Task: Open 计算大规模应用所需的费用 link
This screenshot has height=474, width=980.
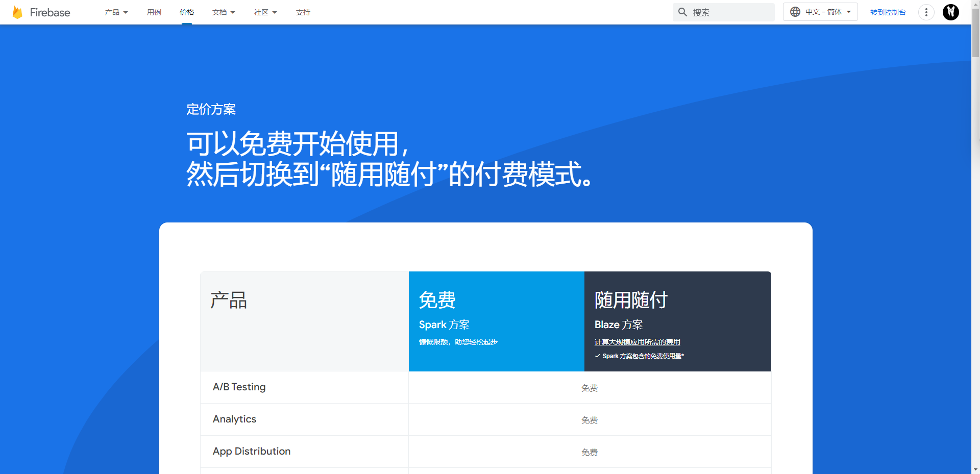Action: point(638,342)
